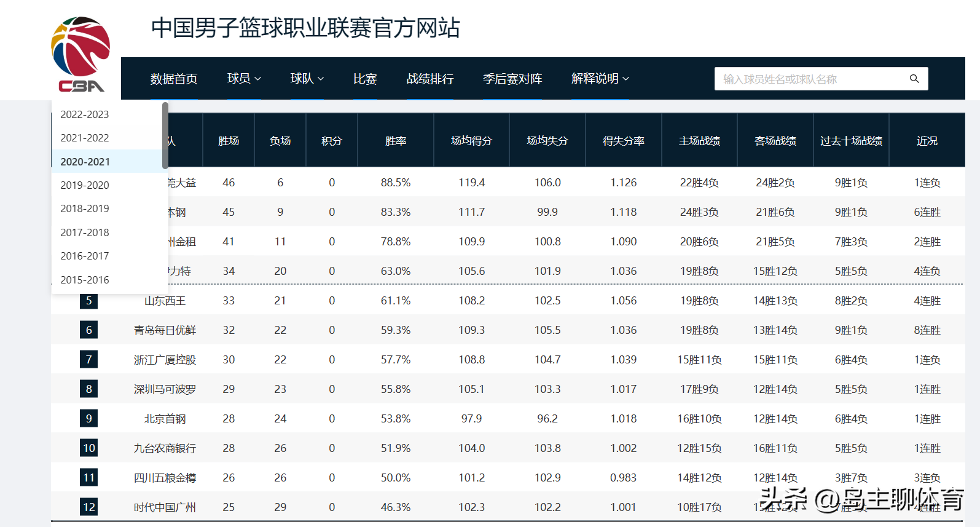Click average score 119.4 cell
Viewport: 980px width, 527px height.
coord(472,183)
